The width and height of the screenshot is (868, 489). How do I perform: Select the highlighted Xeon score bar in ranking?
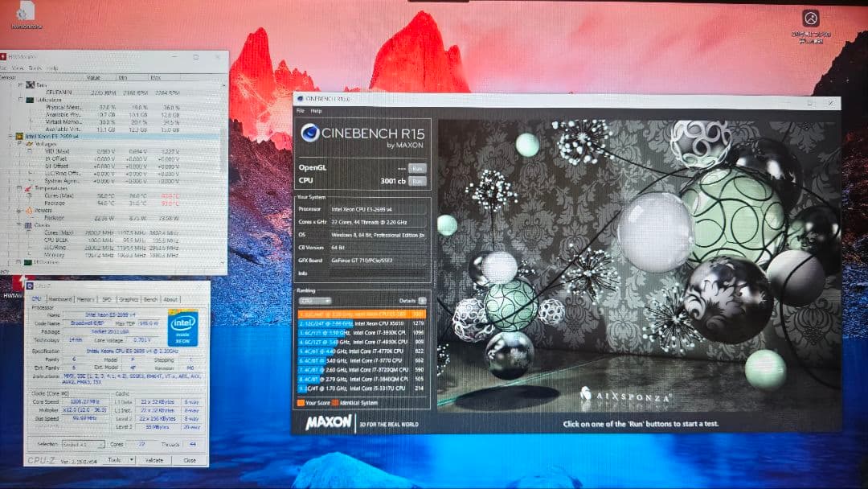coord(362,314)
